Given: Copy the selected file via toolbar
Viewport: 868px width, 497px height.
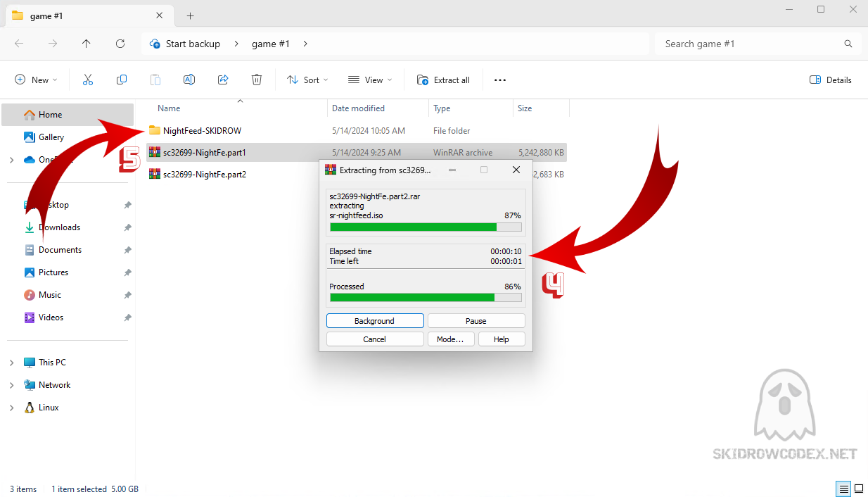Looking at the screenshot, I should coord(122,80).
